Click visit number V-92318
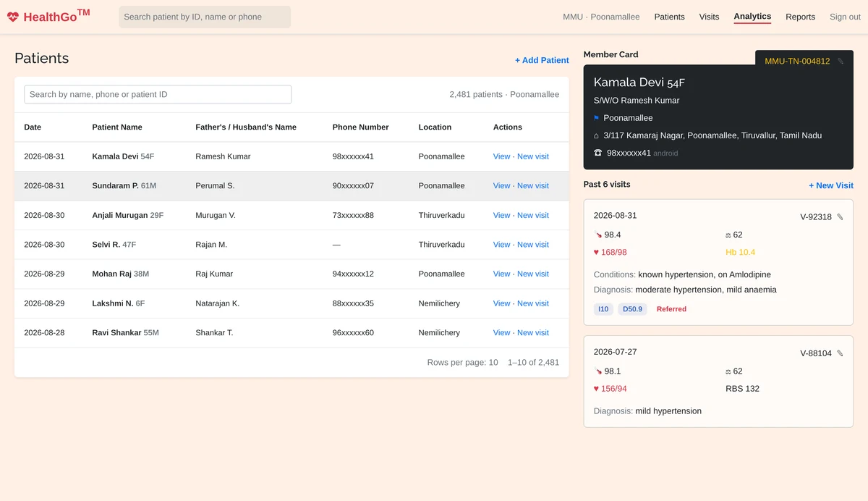 pyautogui.click(x=816, y=217)
